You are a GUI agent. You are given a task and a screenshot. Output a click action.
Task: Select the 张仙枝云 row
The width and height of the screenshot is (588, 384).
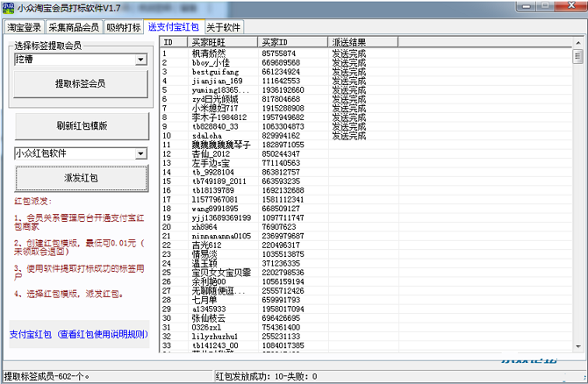(x=366, y=318)
